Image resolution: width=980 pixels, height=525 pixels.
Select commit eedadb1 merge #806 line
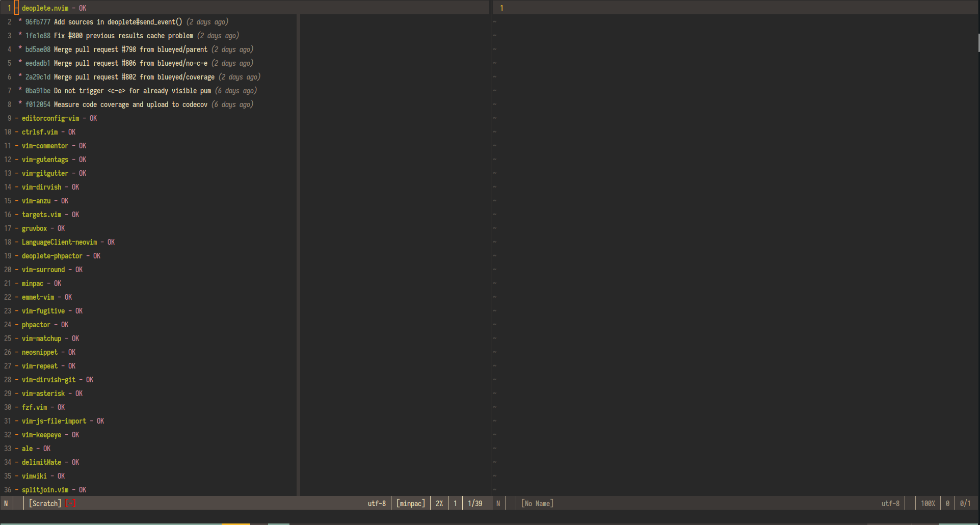pyautogui.click(x=136, y=63)
